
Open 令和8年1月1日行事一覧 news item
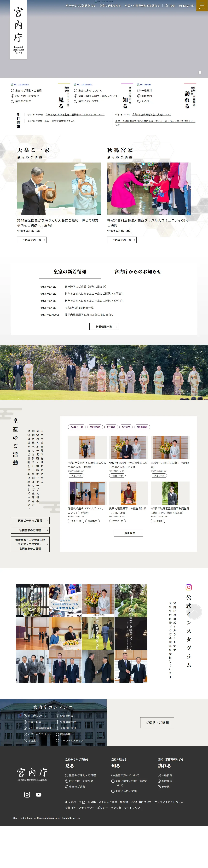click(x=79, y=308)
